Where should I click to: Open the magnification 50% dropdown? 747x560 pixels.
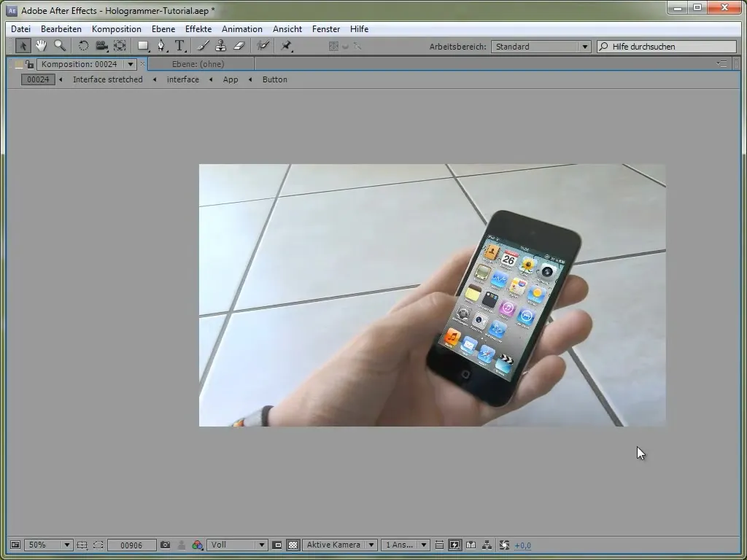coord(48,545)
